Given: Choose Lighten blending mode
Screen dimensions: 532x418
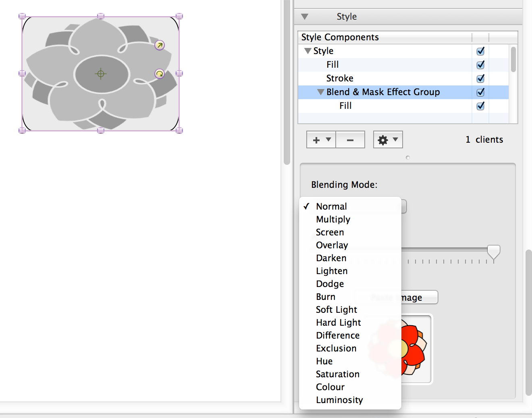Looking at the screenshot, I should click(x=350, y=271).
